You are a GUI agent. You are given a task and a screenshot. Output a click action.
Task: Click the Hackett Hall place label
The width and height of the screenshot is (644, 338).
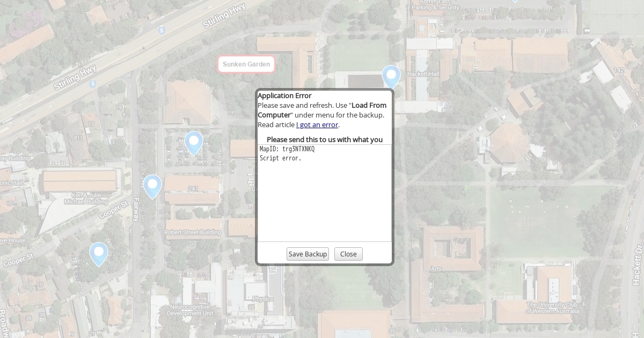click(x=423, y=74)
